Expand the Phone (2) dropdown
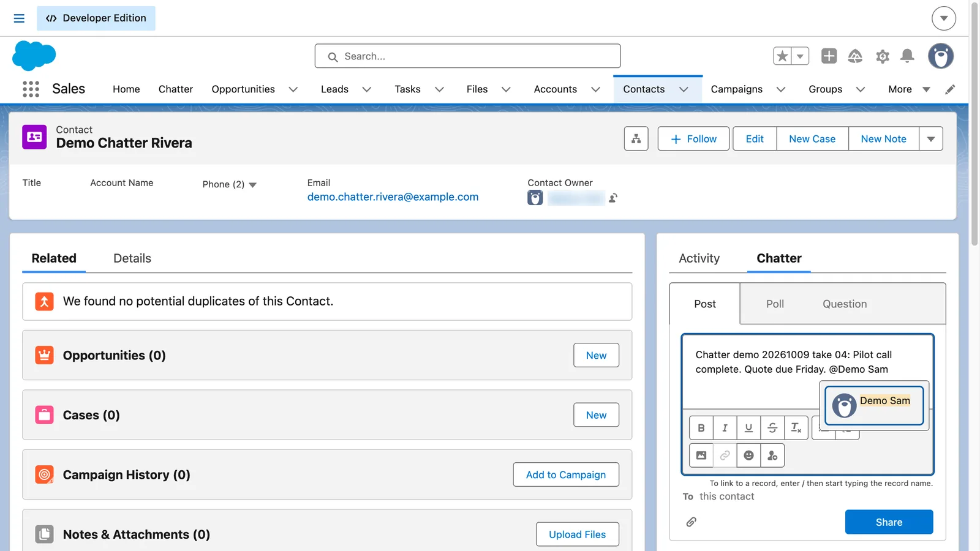980x551 pixels. (253, 185)
